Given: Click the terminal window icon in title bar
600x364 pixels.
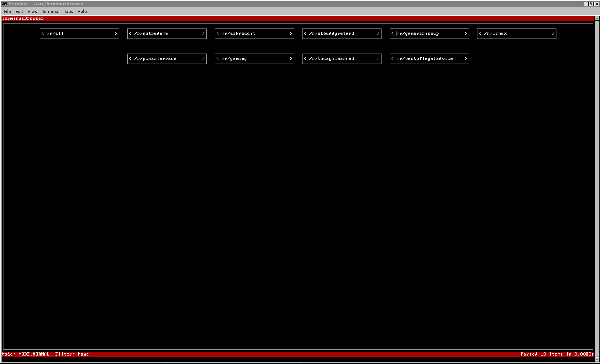Looking at the screenshot, I should pyautogui.click(x=4, y=4).
